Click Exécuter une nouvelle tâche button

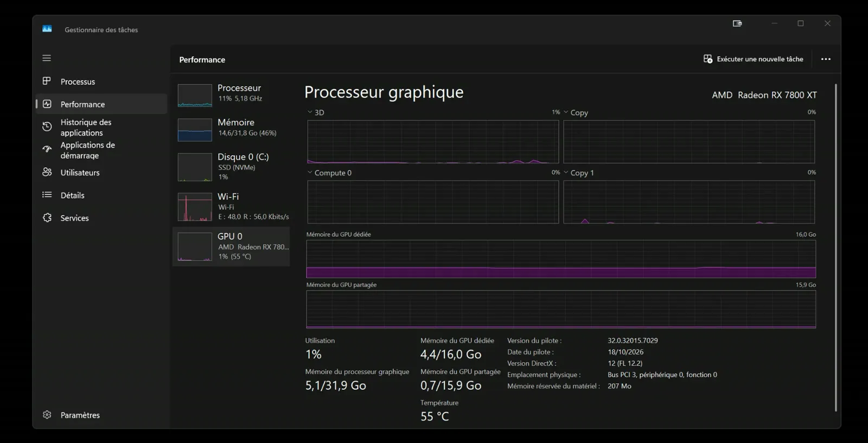click(754, 59)
